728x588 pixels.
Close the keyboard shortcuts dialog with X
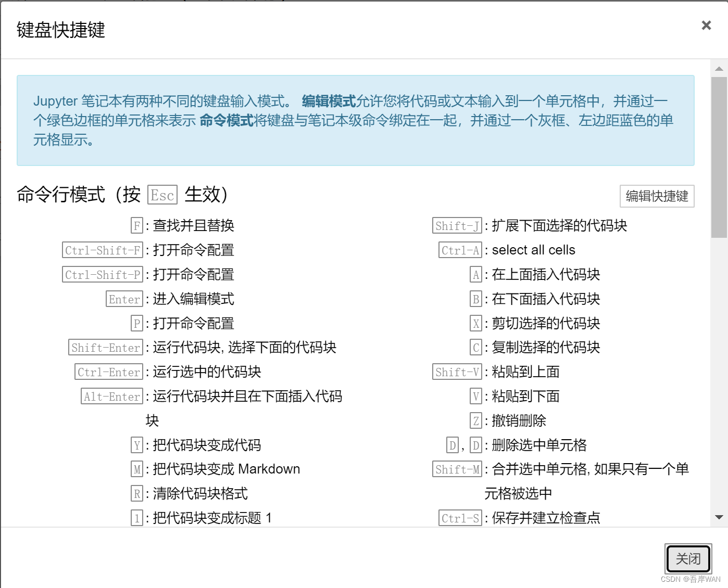(706, 25)
